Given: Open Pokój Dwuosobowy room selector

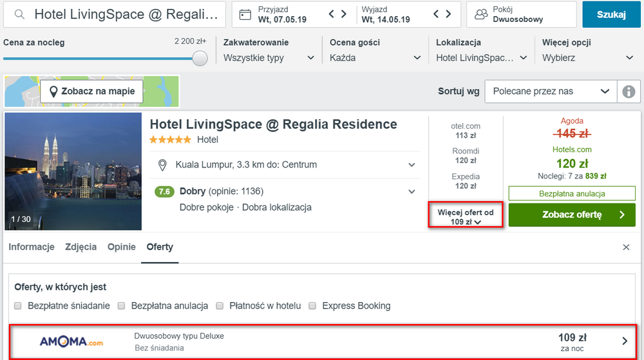Looking at the screenshot, I should pos(521,14).
